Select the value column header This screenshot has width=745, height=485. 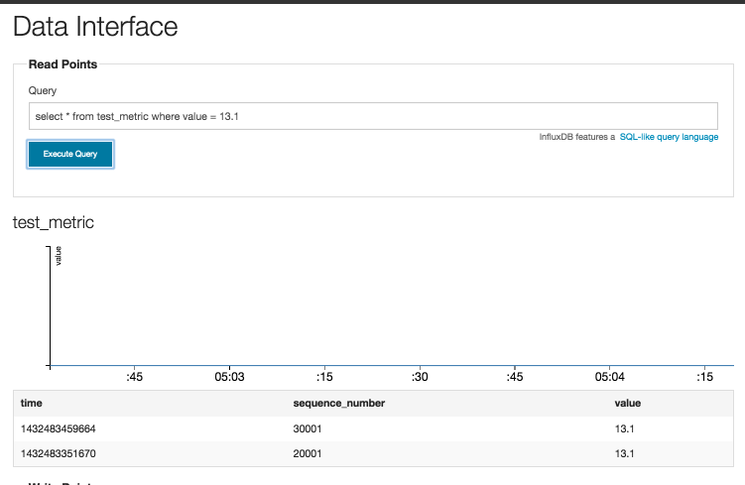(x=627, y=403)
